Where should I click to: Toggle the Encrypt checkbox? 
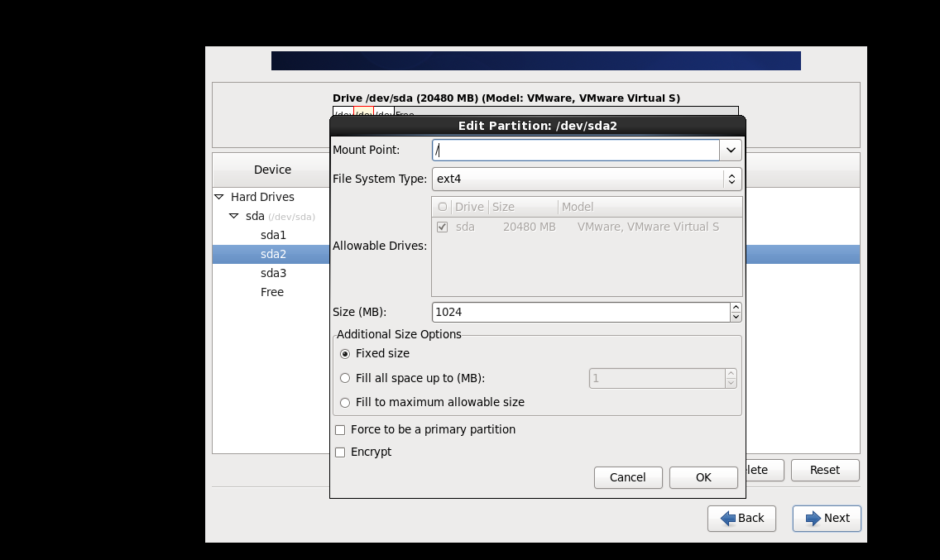(x=340, y=452)
